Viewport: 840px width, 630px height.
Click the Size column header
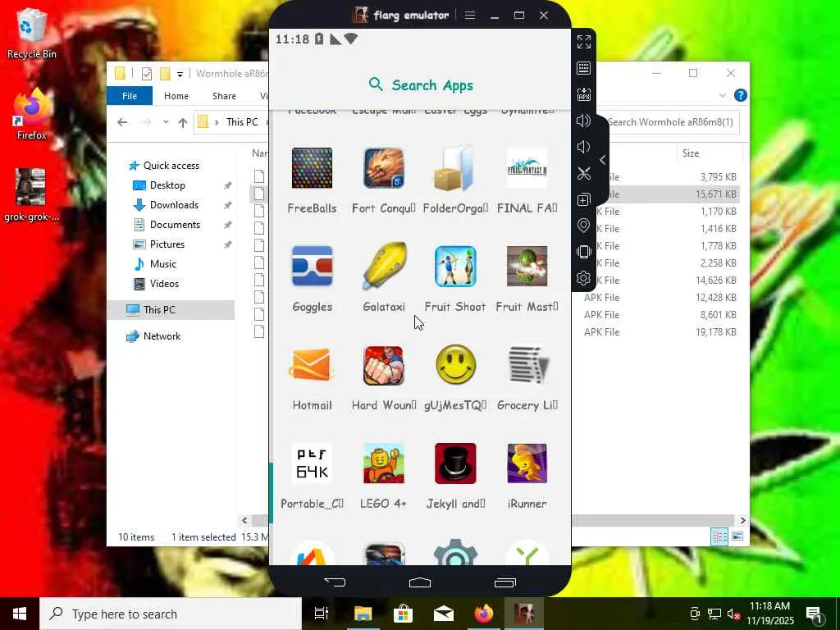point(710,153)
